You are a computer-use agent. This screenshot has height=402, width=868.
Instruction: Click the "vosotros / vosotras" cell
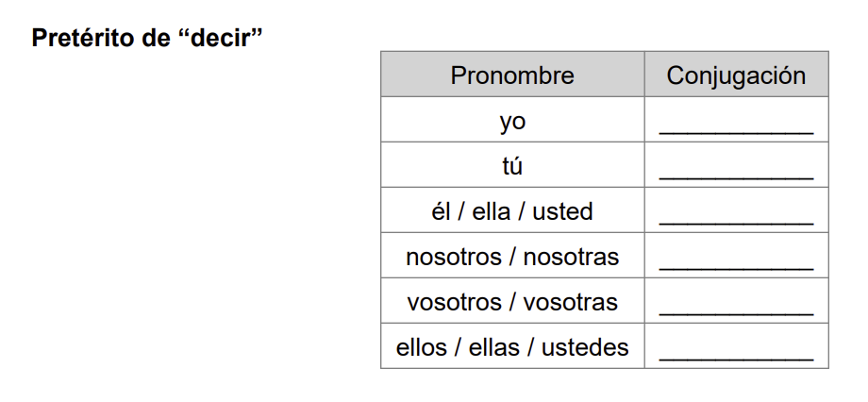512,302
